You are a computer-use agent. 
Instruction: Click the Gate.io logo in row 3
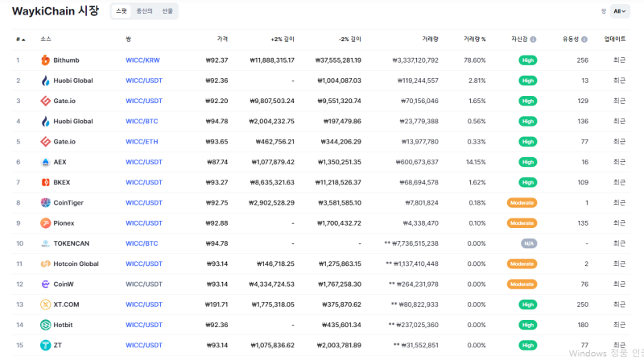point(45,101)
